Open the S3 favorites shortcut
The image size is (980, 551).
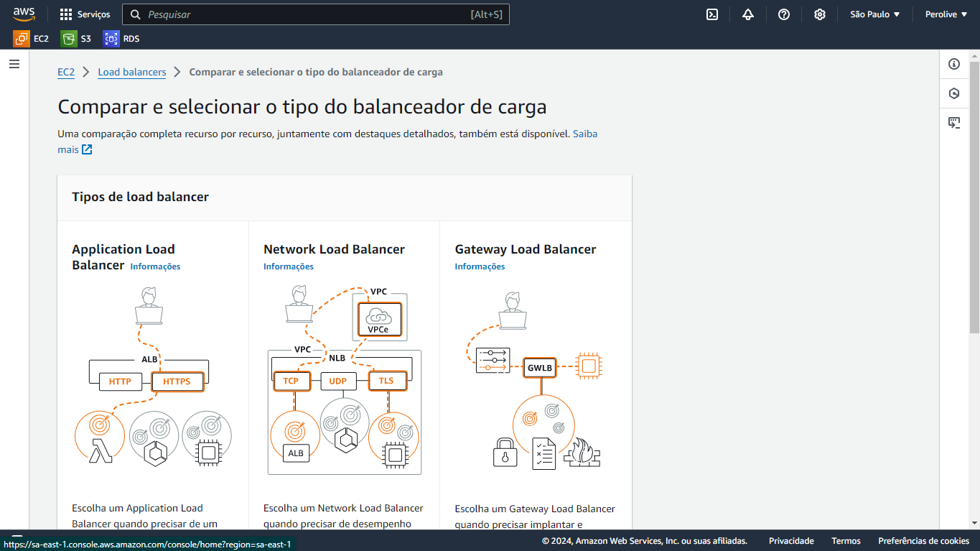click(76, 39)
